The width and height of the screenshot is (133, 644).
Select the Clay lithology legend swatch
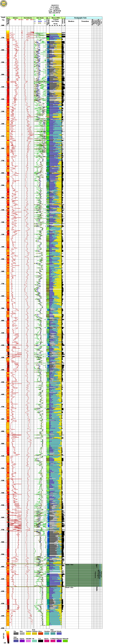click(x=16, y=634)
